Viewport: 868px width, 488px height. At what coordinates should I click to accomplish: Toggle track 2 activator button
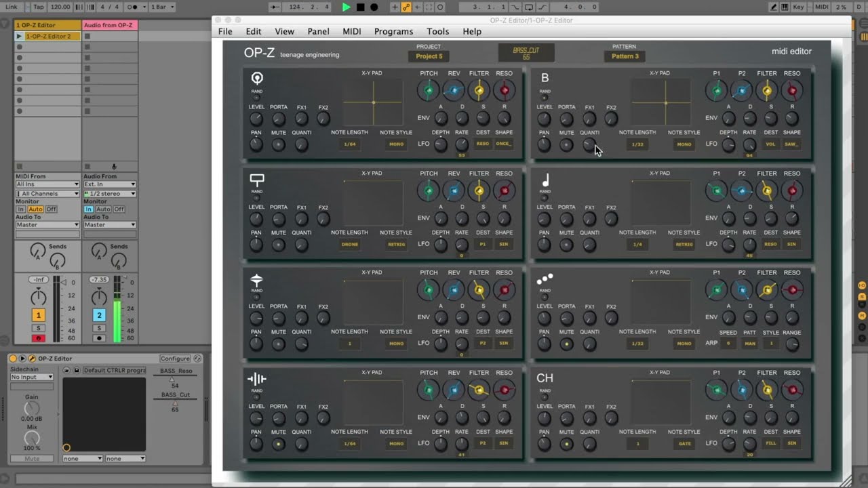tap(99, 315)
